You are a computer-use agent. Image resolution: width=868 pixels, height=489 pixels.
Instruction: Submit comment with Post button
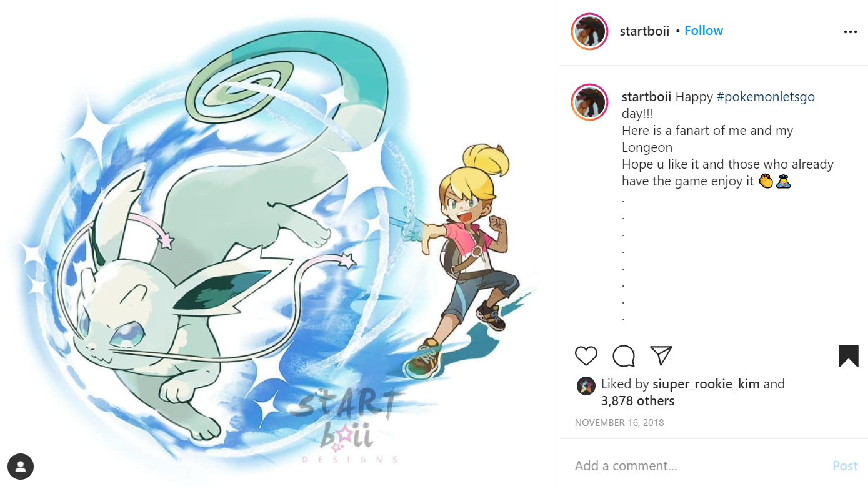click(845, 466)
